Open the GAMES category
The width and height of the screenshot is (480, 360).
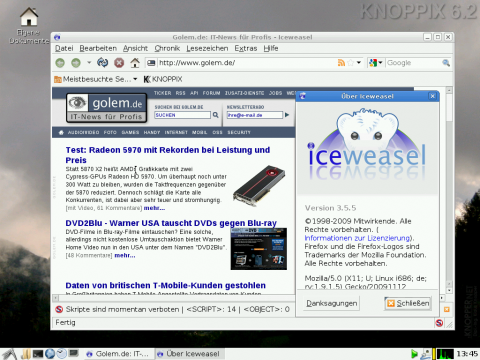click(130, 132)
